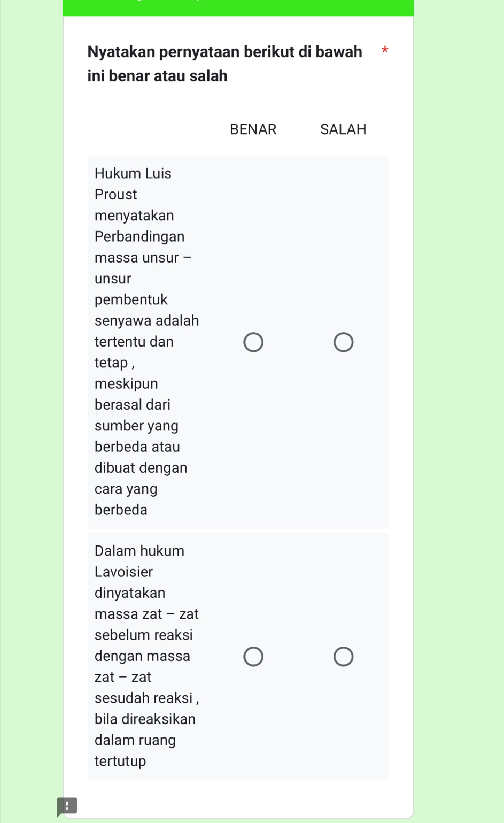This screenshot has width=504, height=823.
Task: Click "Perbandingan" in the Proust statement
Action: 139,236
